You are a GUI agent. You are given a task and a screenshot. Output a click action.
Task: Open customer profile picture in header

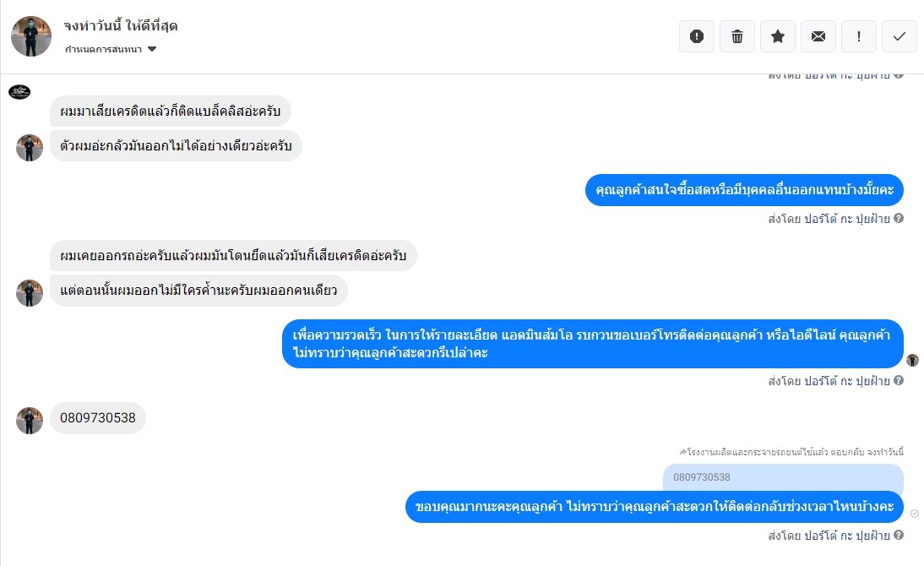tap(31, 36)
